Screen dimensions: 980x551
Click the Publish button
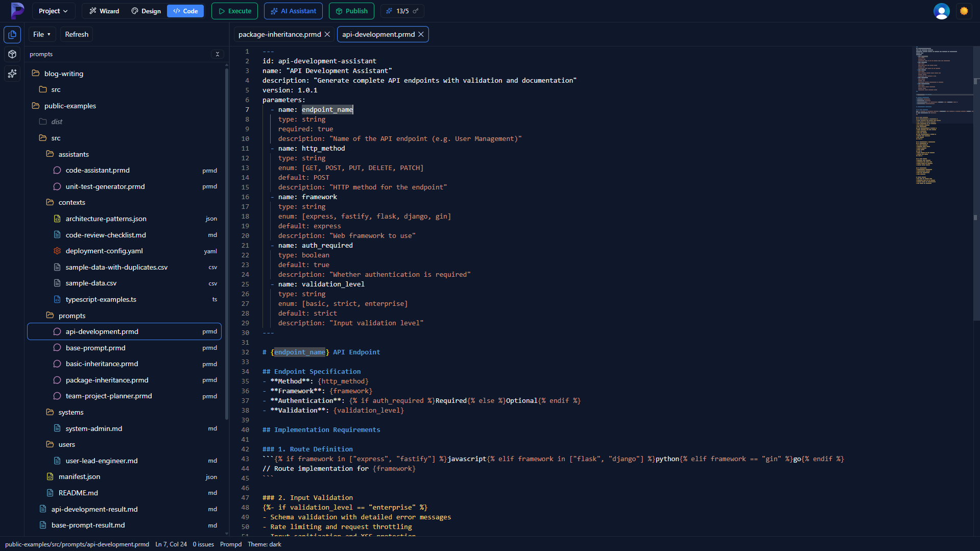pyautogui.click(x=351, y=11)
